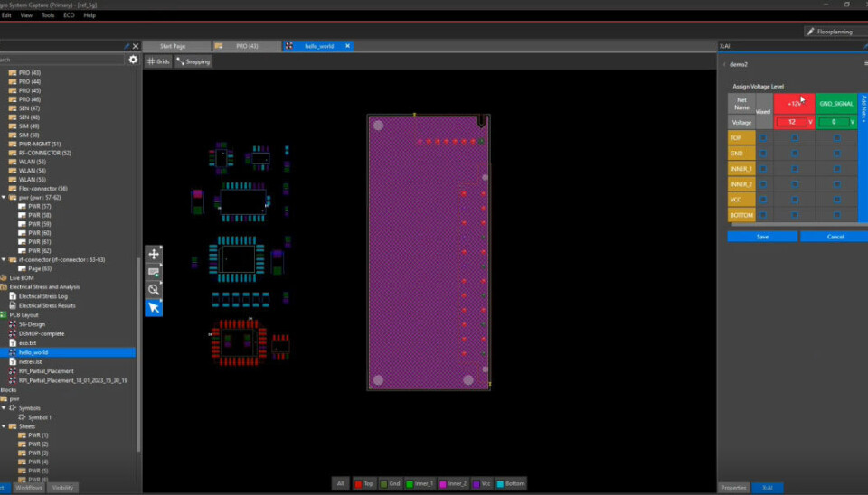Check TOP layer under Mixed column

pyautogui.click(x=763, y=137)
